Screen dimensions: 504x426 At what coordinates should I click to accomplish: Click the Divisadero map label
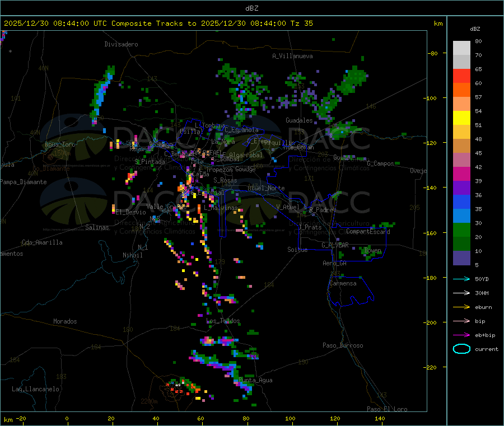(x=121, y=44)
